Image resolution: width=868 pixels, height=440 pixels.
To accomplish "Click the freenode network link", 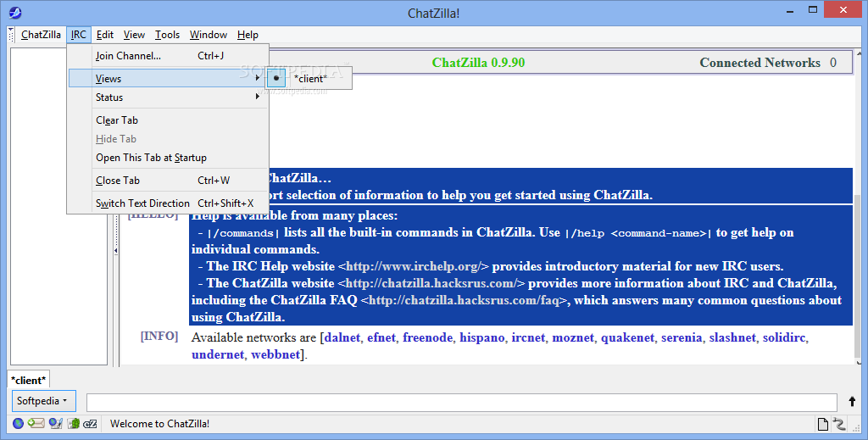I will [x=427, y=337].
